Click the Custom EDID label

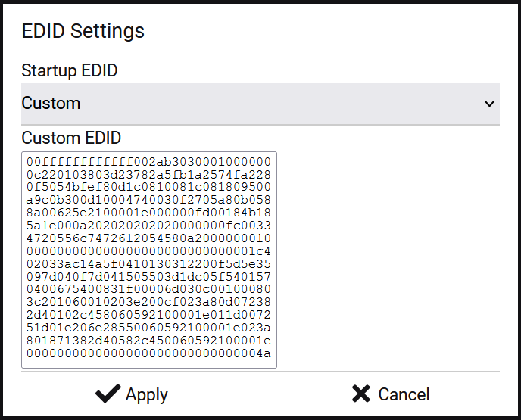[71, 138]
